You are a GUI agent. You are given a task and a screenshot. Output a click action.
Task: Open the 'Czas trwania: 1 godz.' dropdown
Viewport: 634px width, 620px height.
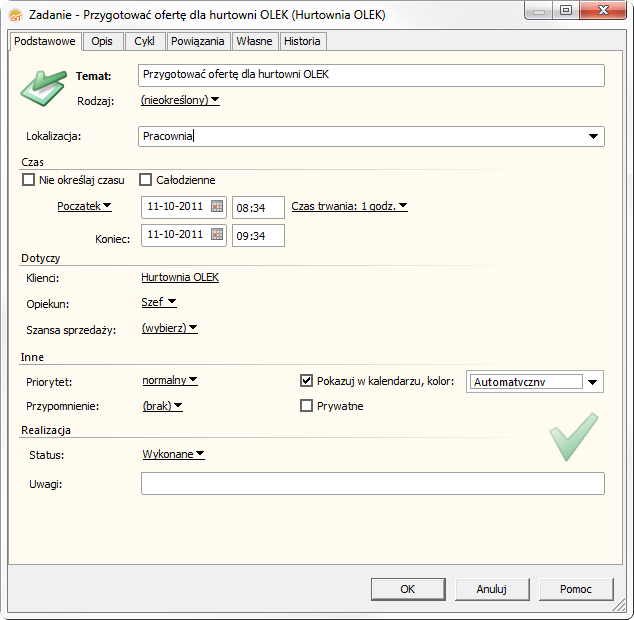tap(349, 207)
